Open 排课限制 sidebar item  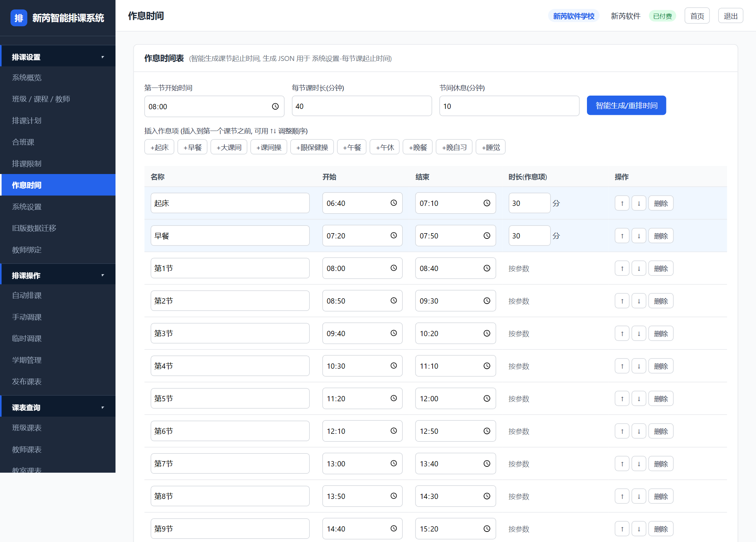[58, 164]
